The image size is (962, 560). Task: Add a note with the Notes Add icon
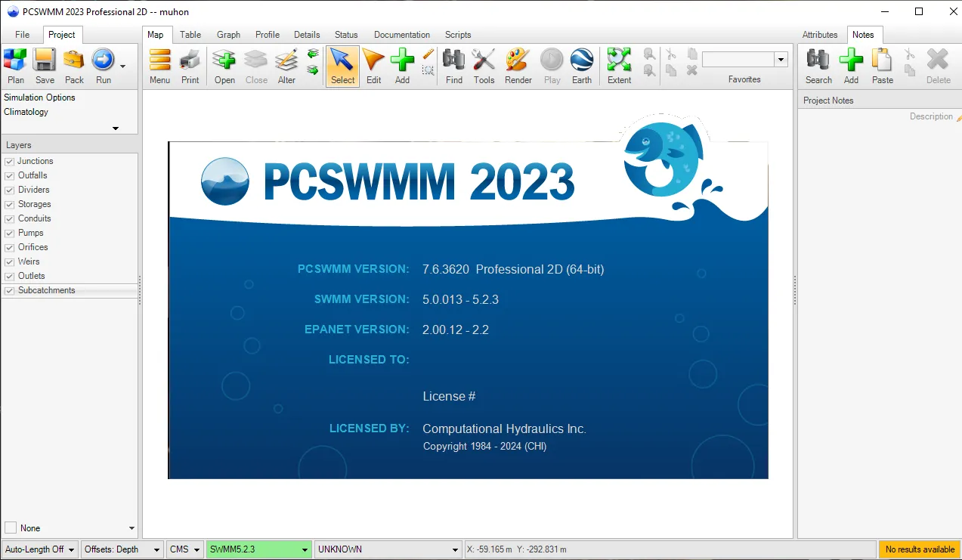click(x=851, y=67)
